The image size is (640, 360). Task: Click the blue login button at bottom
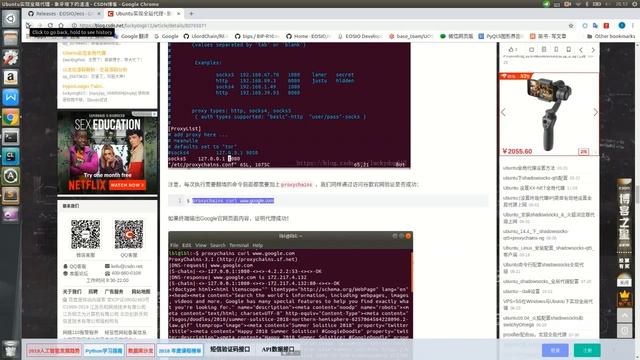coord(555,350)
